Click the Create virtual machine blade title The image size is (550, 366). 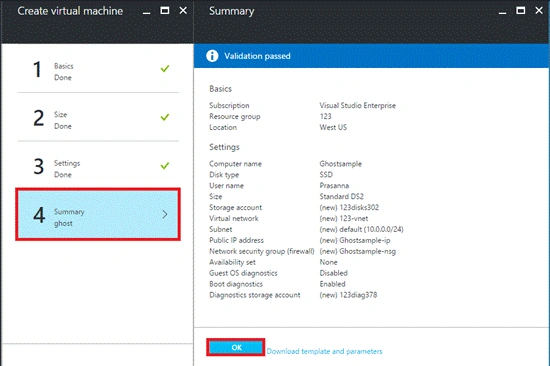(70, 11)
